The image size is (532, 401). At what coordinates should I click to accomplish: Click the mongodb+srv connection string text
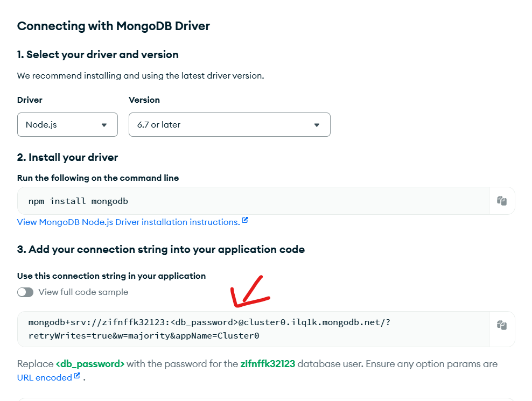[209, 329]
